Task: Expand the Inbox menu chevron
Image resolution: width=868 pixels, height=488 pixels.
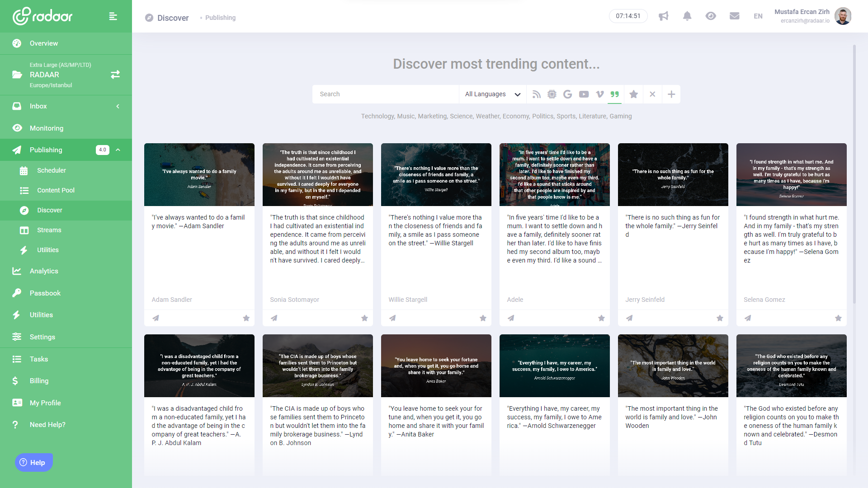Action: [x=118, y=106]
